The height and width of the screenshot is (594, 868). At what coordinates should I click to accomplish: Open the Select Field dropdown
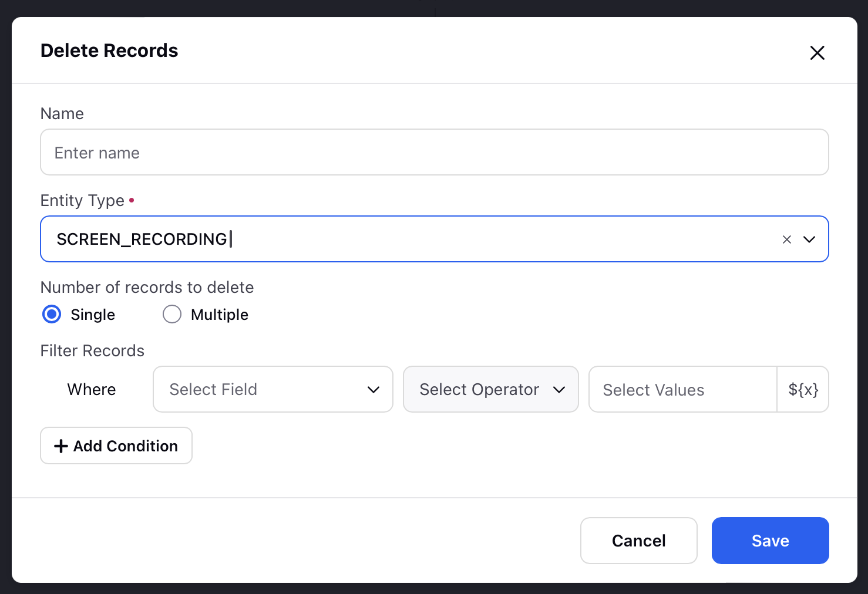pyautogui.click(x=273, y=389)
